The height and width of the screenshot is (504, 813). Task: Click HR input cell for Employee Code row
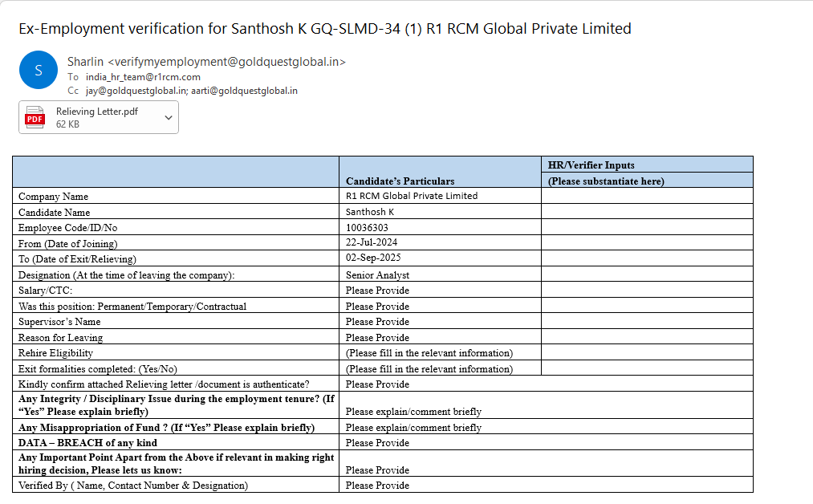pyautogui.click(x=647, y=227)
